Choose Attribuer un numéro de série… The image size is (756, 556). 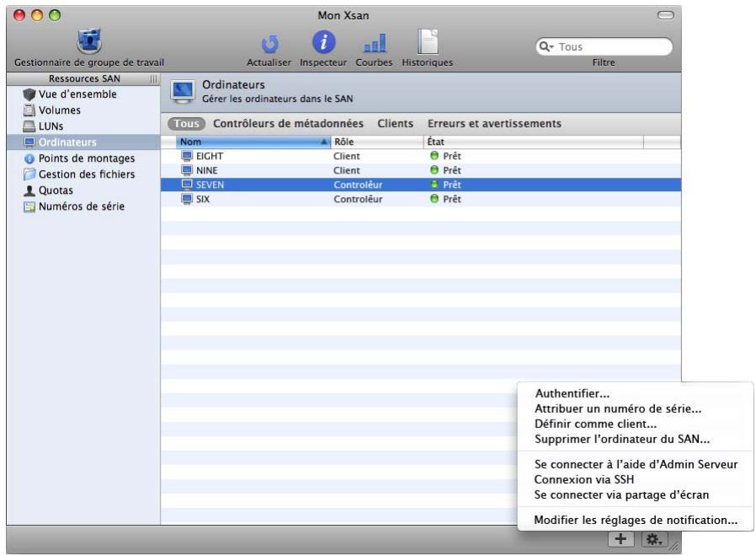click(x=635, y=409)
